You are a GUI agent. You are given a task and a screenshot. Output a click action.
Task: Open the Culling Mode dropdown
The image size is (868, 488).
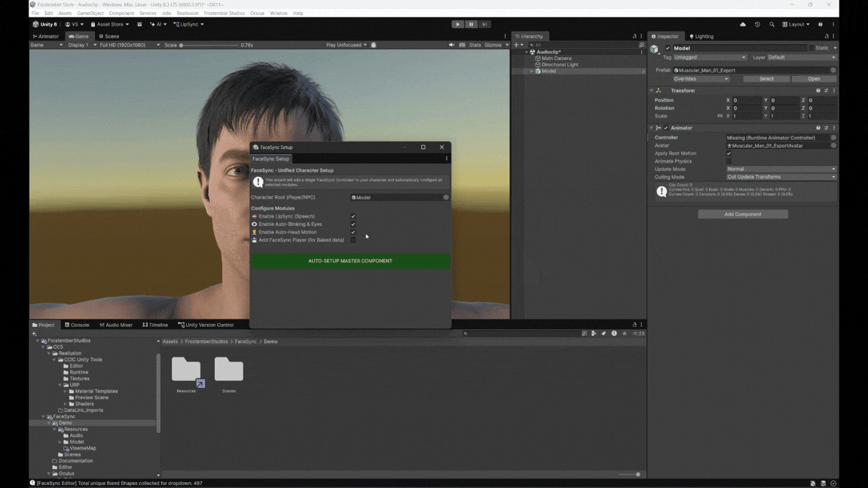pyautogui.click(x=781, y=177)
